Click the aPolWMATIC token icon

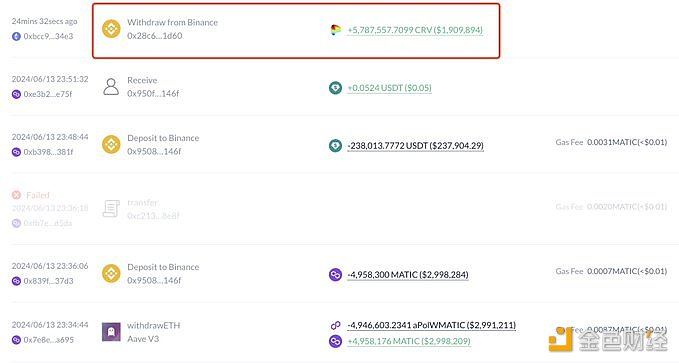335,325
